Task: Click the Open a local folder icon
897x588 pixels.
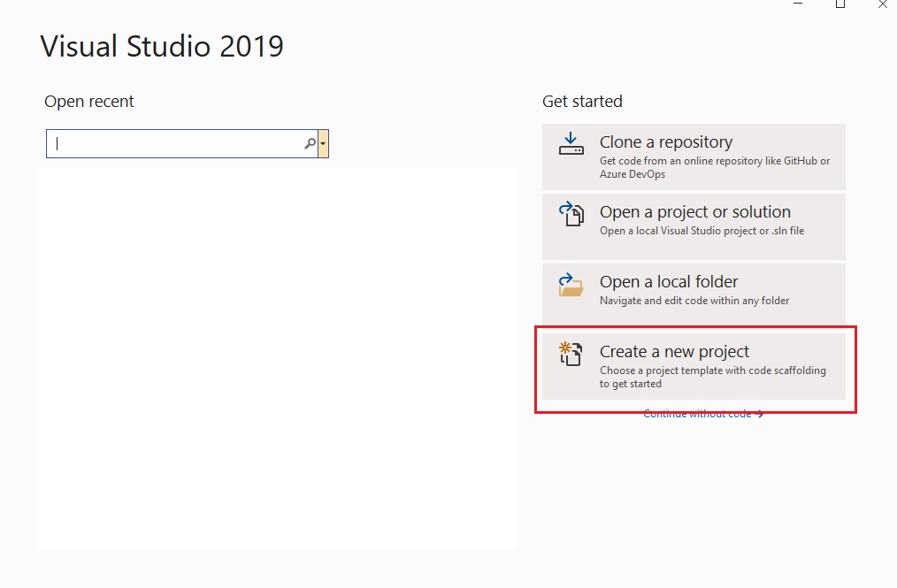Action: coord(571,285)
